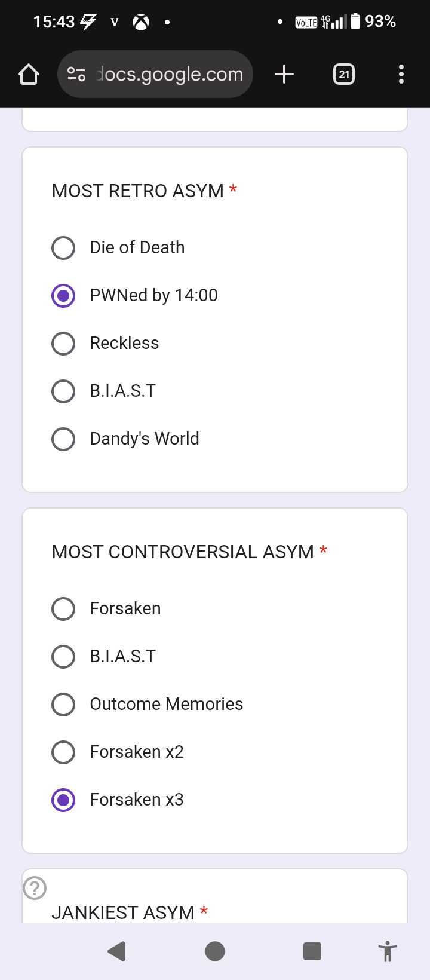The width and height of the screenshot is (430, 980).
Task: Select the Die of Death option
Action: [63, 248]
